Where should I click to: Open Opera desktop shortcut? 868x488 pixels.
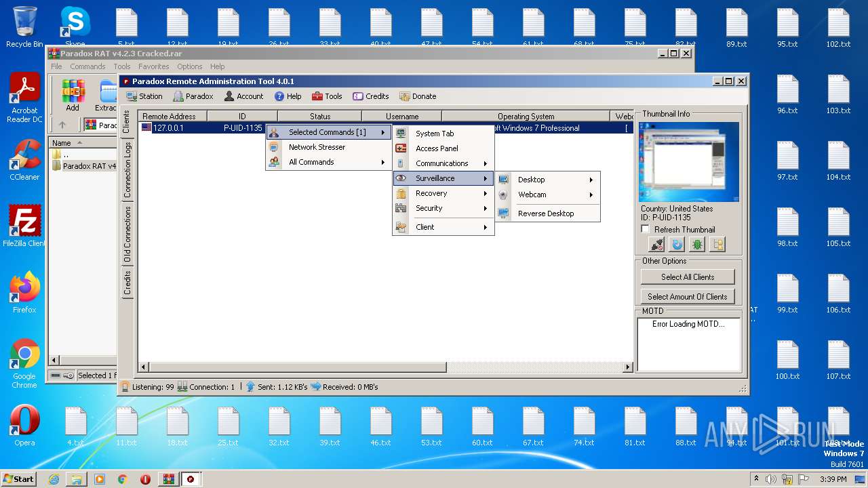25,426
